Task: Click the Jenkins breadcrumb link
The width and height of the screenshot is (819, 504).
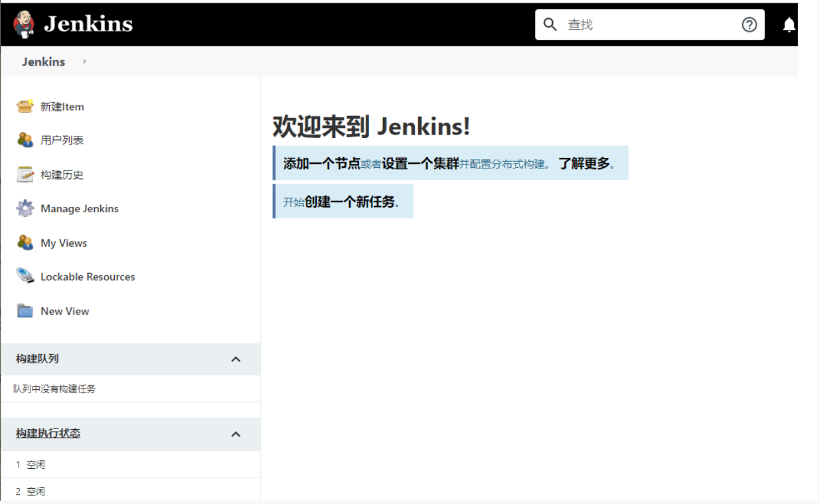Action: (43, 62)
